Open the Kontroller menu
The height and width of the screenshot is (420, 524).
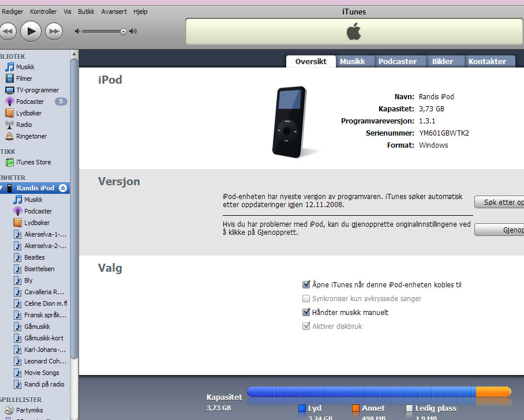point(43,12)
